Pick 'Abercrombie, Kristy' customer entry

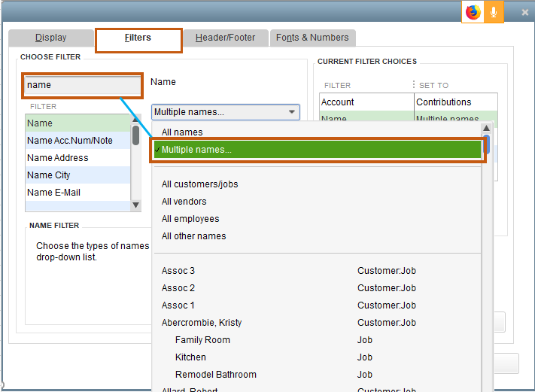tap(202, 323)
